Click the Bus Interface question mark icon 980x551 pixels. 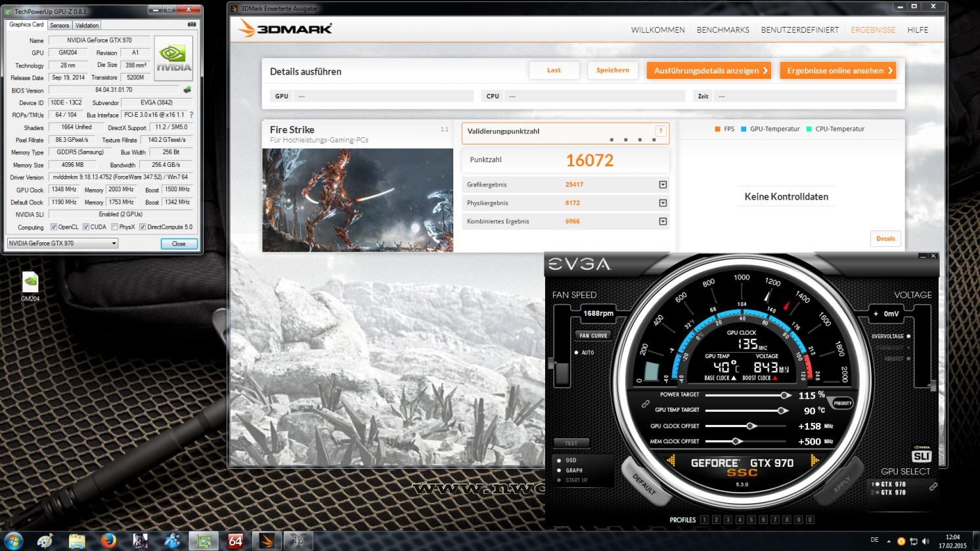click(192, 115)
